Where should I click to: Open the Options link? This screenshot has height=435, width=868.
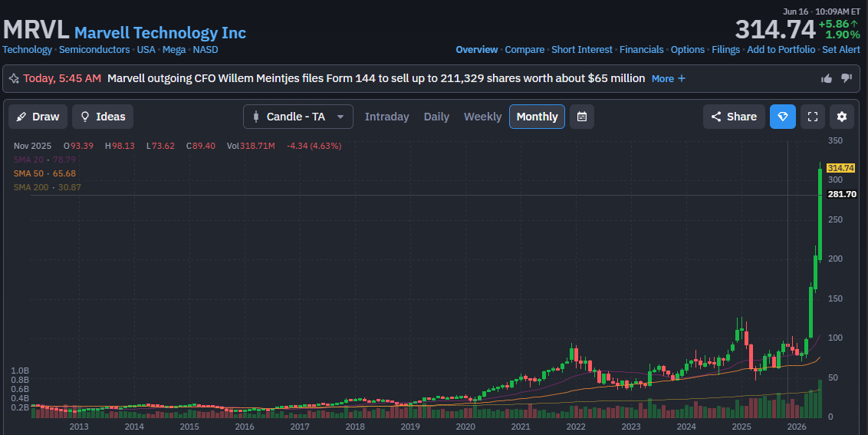point(688,49)
